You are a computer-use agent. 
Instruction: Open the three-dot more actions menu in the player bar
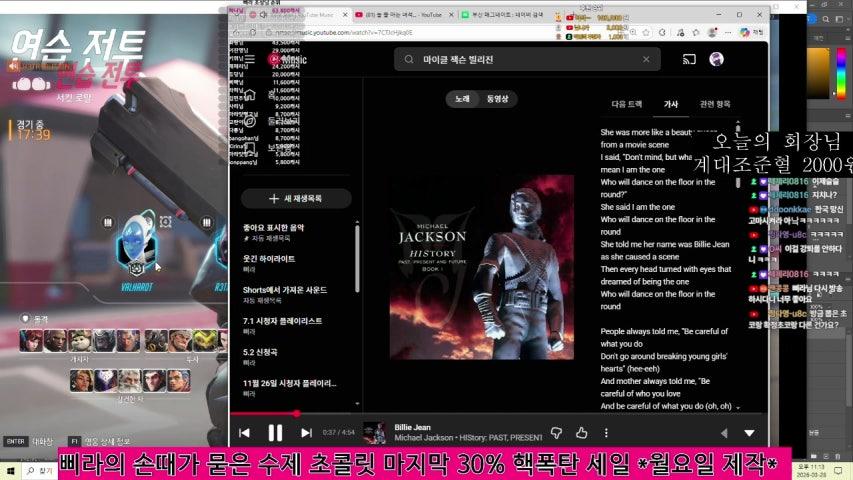click(606, 433)
